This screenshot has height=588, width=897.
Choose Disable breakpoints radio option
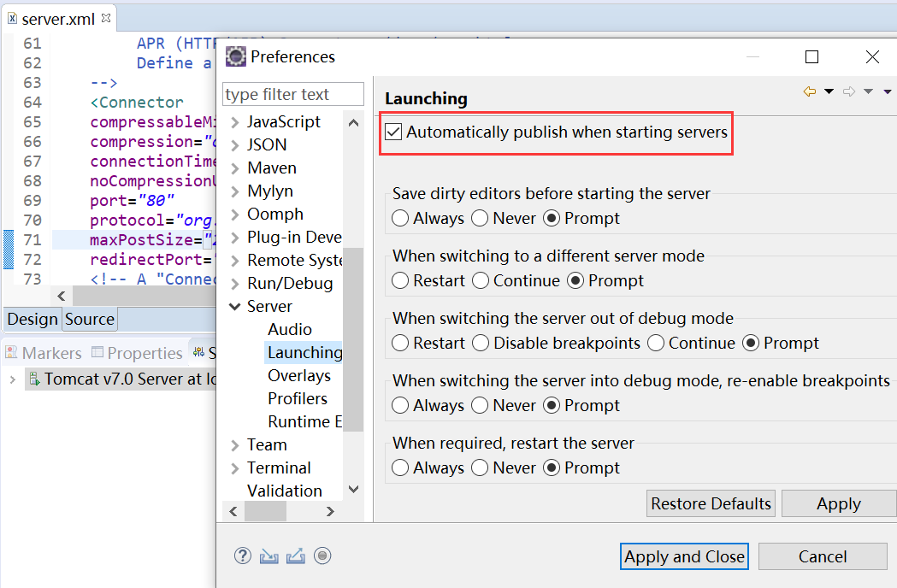coord(481,343)
